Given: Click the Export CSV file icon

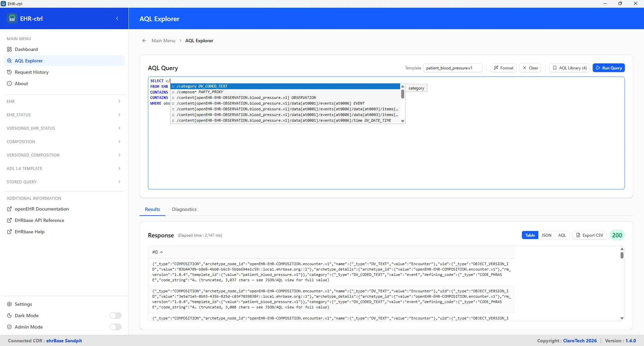Looking at the screenshot, I should tap(578, 235).
